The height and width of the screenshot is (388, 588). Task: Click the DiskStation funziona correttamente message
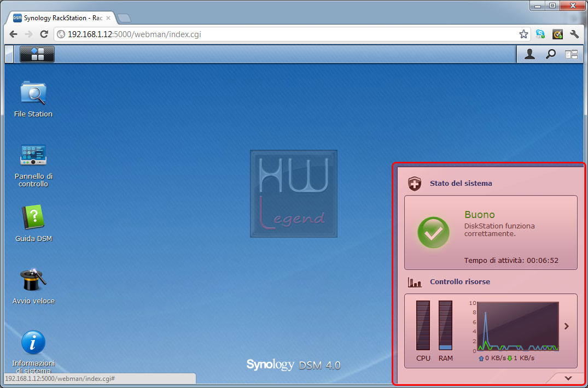tap(499, 230)
